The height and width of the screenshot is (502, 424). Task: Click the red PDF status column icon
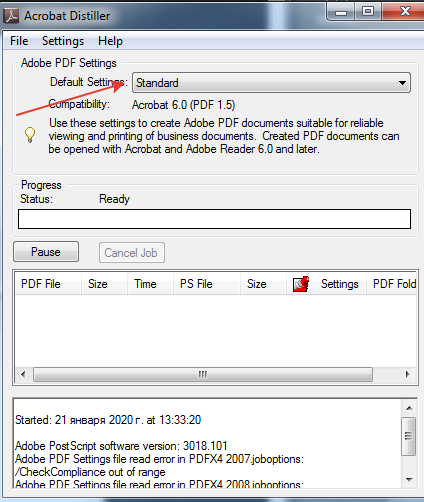[301, 284]
